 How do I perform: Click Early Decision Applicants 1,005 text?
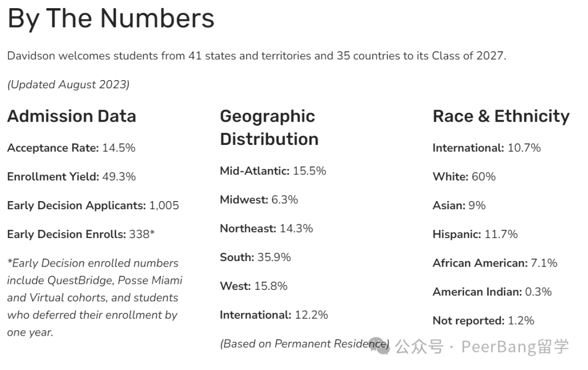(x=93, y=205)
